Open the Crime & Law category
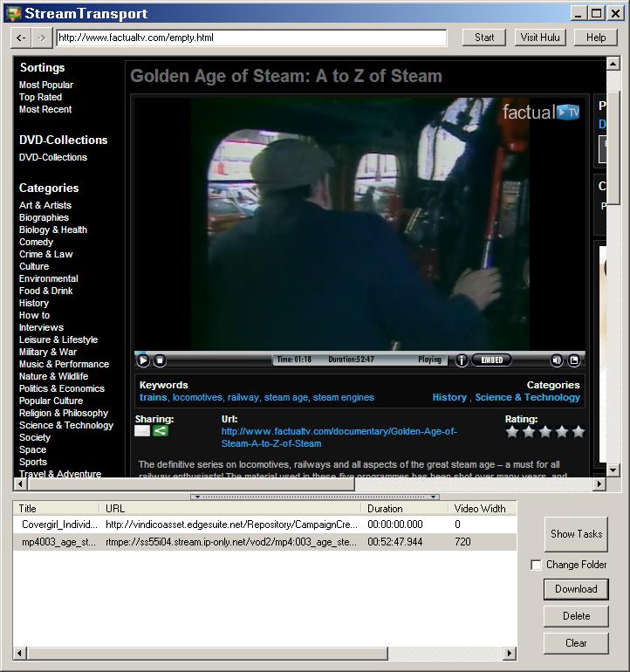Screen dimensions: 630x672 [46, 254]
